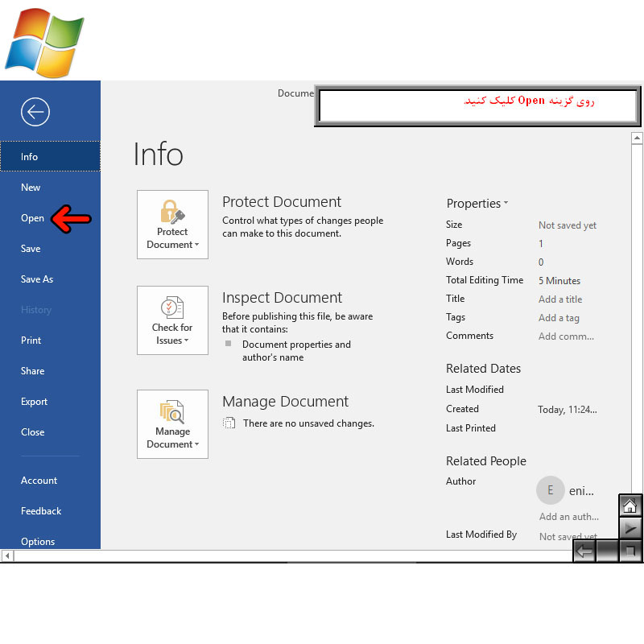Select Open in the sidebar
The image size is (644, 644).
[x=32, y=218]
